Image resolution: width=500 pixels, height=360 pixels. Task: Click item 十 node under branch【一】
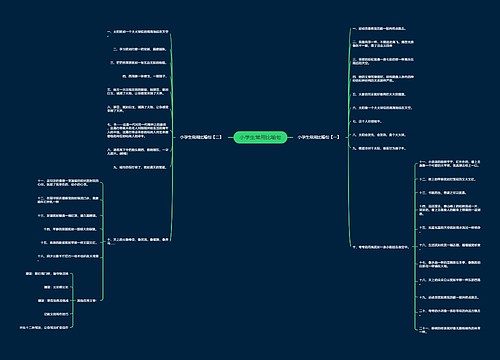point(381,247)
